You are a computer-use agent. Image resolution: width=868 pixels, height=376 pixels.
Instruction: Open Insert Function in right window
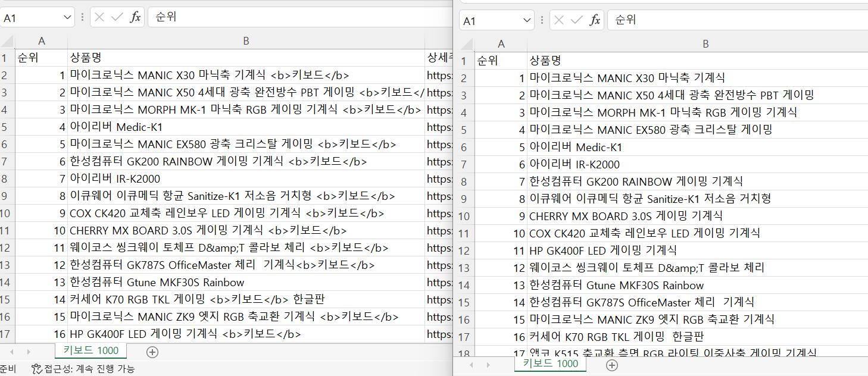tap(595, 20)
